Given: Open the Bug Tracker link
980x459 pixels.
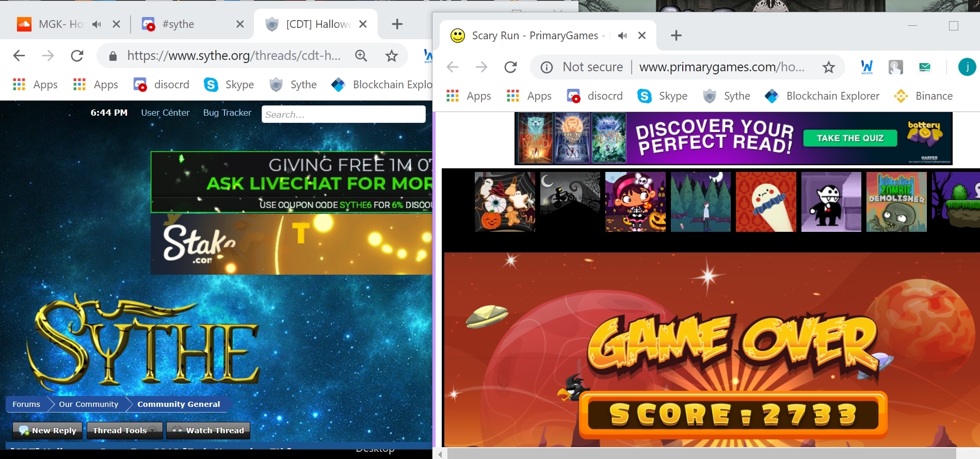Looking at the screenshot, I should [x=227, y=113].
